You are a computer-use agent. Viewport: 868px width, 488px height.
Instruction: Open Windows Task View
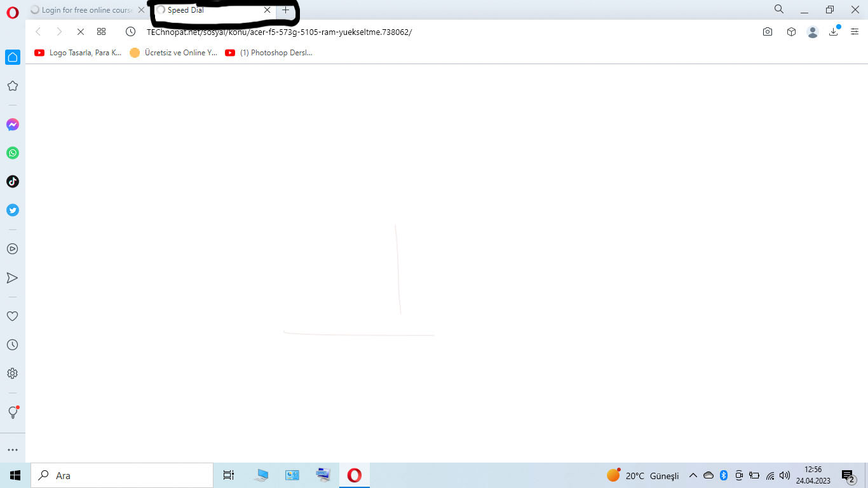click(229, 475)
